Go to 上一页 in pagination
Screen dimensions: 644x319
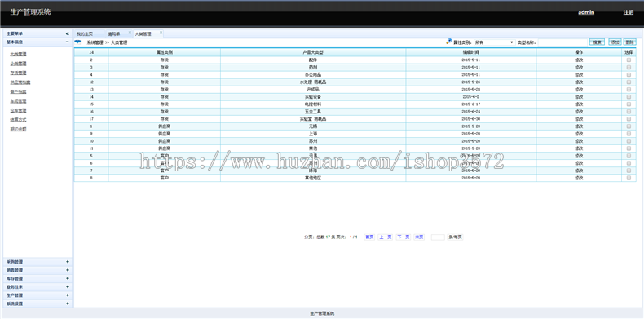(386, 237)
